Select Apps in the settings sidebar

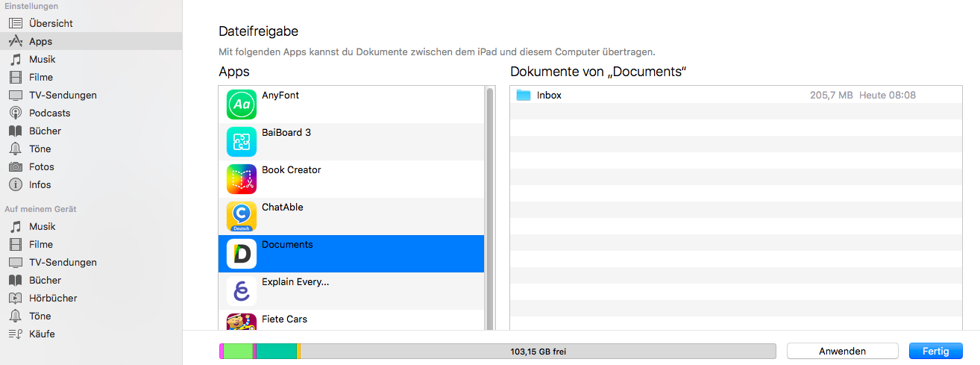[x=40, y=41]
